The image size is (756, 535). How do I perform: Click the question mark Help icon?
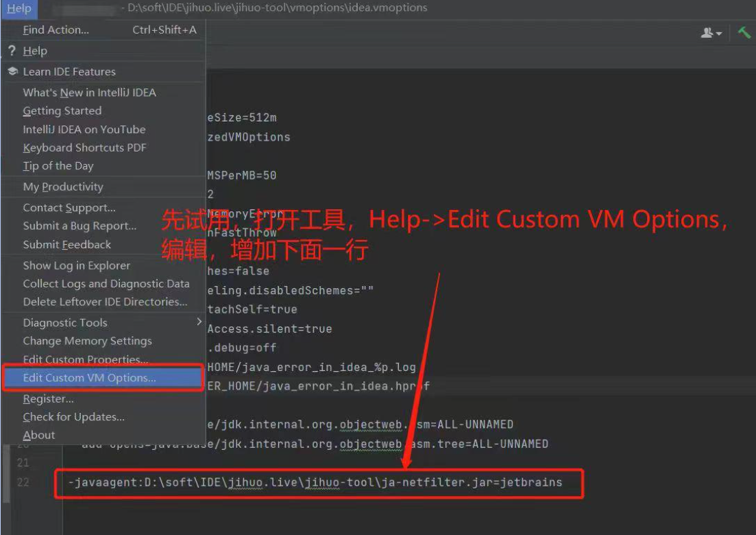tap(12, 51)
